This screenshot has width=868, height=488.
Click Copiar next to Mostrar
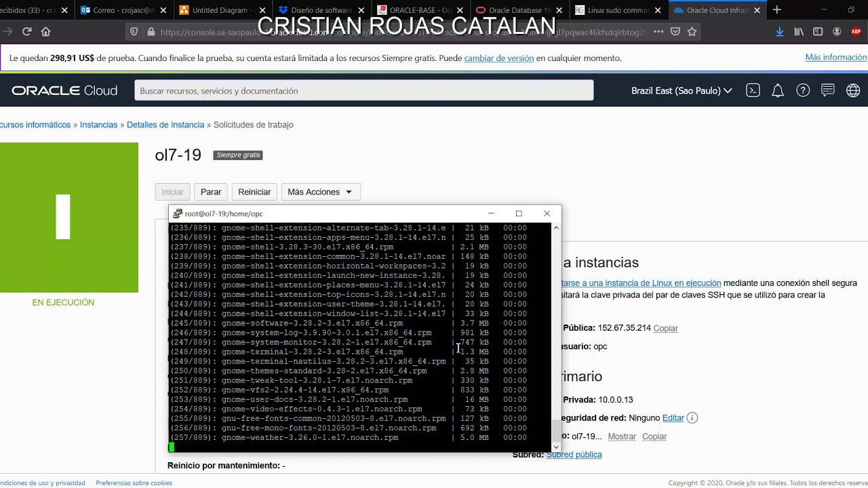[654, 436]
